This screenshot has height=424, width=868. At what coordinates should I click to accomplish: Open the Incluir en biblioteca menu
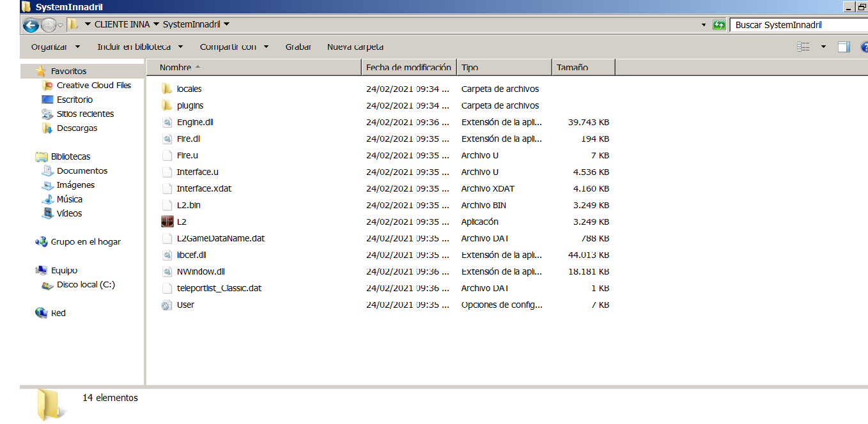point(133,47)
